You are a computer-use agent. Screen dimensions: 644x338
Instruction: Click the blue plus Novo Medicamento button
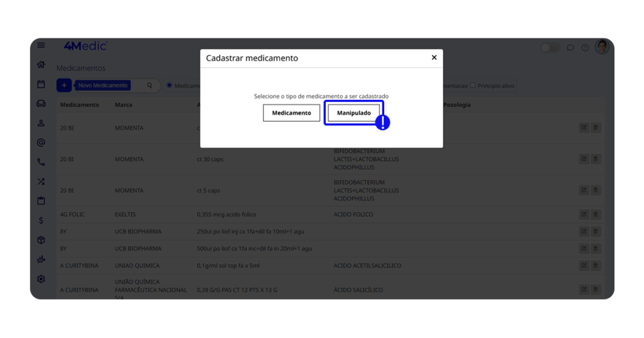pos(64,85)
